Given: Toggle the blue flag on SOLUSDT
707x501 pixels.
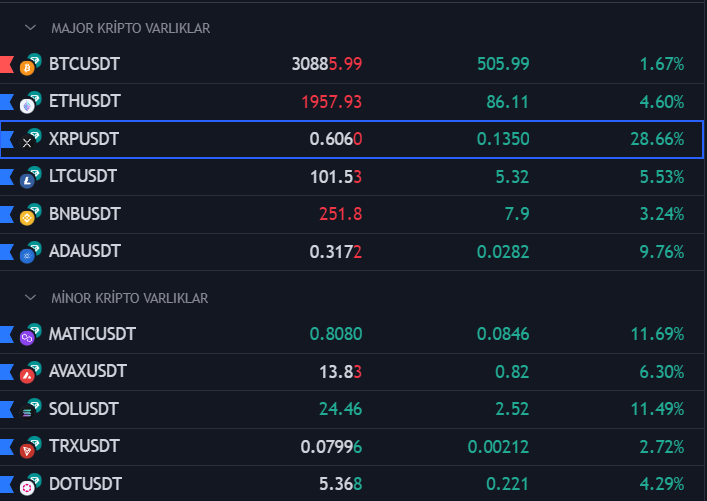Looking at the screenshot, I should [5, 409].
